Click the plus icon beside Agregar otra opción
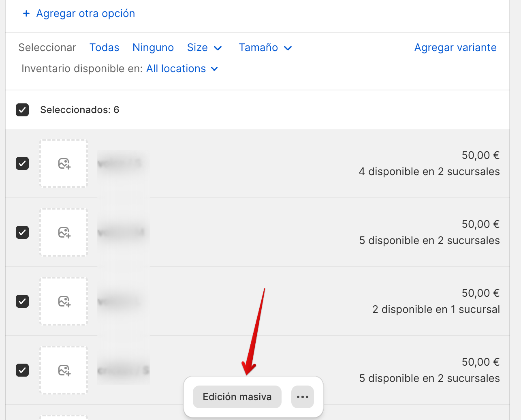 [x=26, y=13]
